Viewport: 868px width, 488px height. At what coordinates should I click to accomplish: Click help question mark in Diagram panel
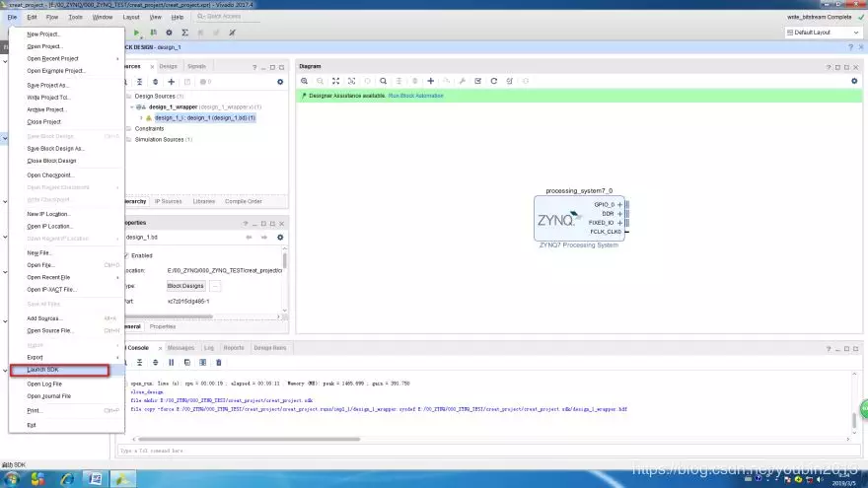[x=829, y=67]
